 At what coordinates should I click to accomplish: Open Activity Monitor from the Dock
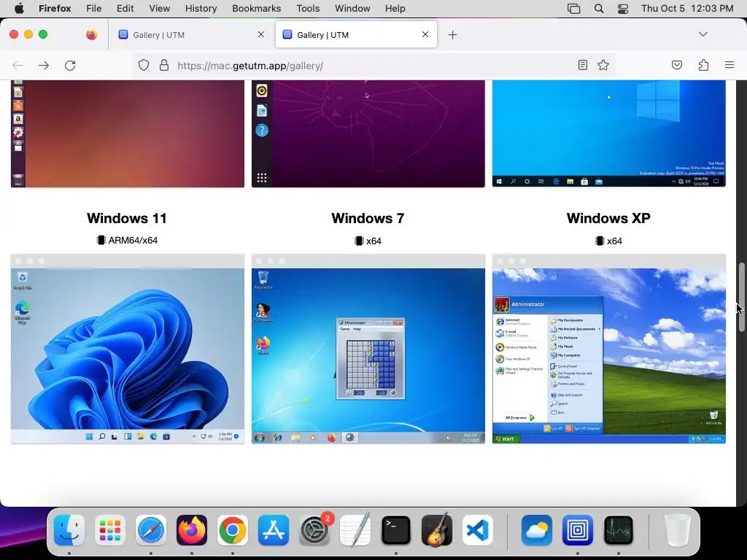click(x=619, y=530)
